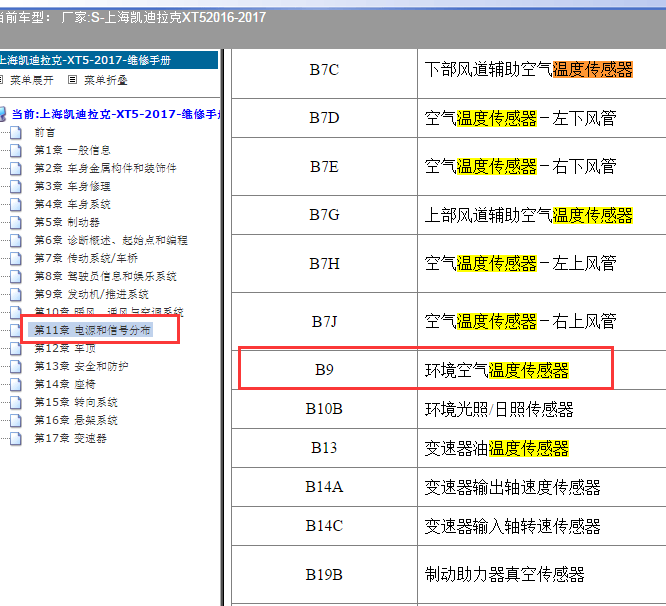Image resolution: width=666 pixels, height=606 pixels.
Task: Click cell 制动助力器真空传感器
Action: click(542, 575)
